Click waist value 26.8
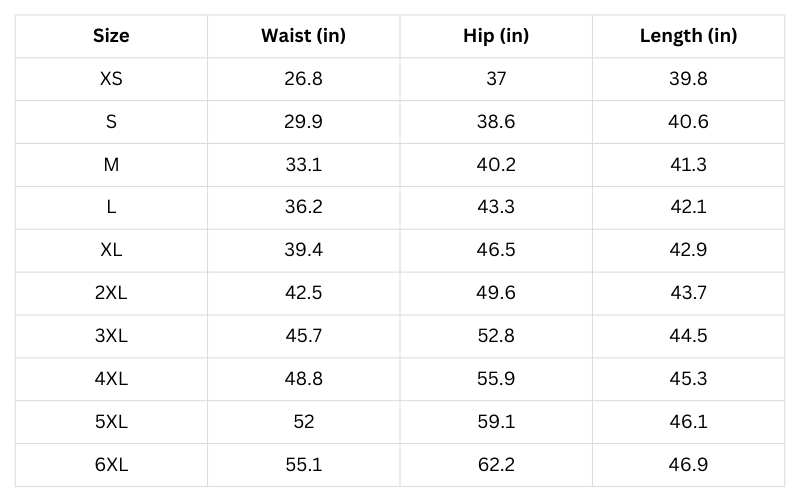 [303, 79]
